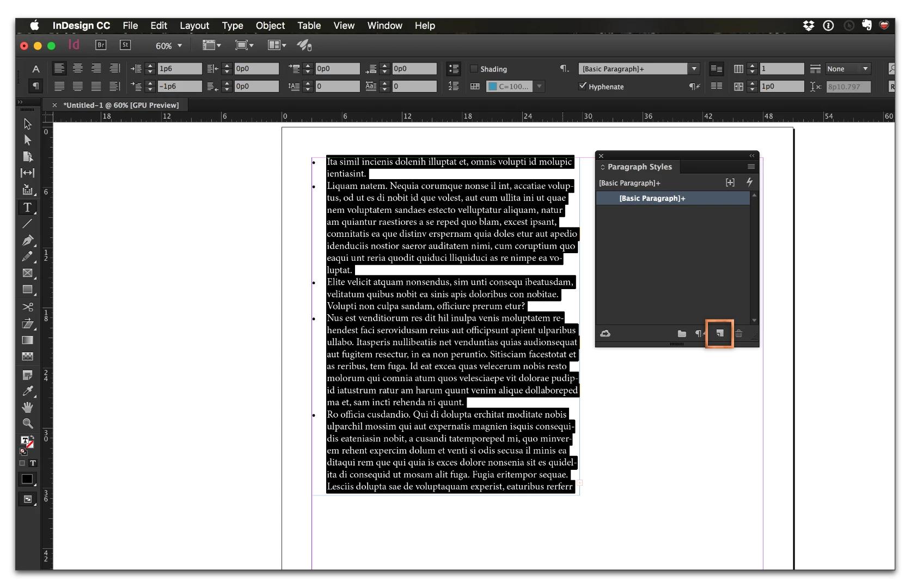
Task: Open the Type menu
Action: (233, 26)
